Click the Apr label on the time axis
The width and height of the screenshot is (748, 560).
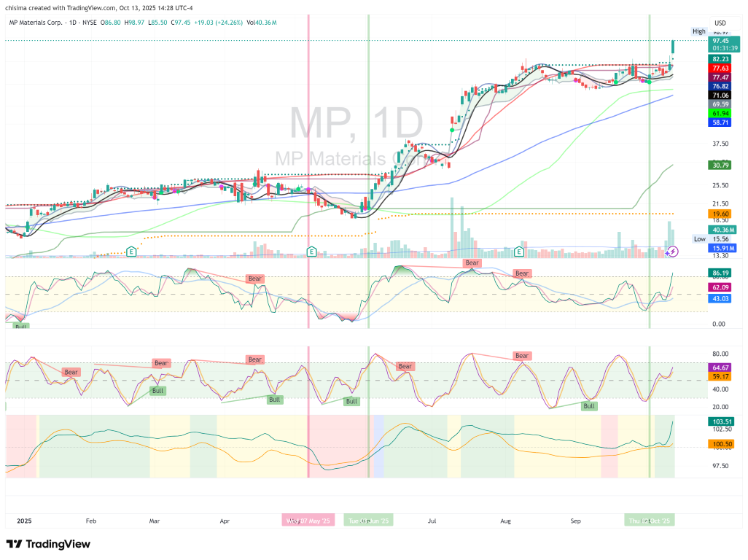[225, 521]
